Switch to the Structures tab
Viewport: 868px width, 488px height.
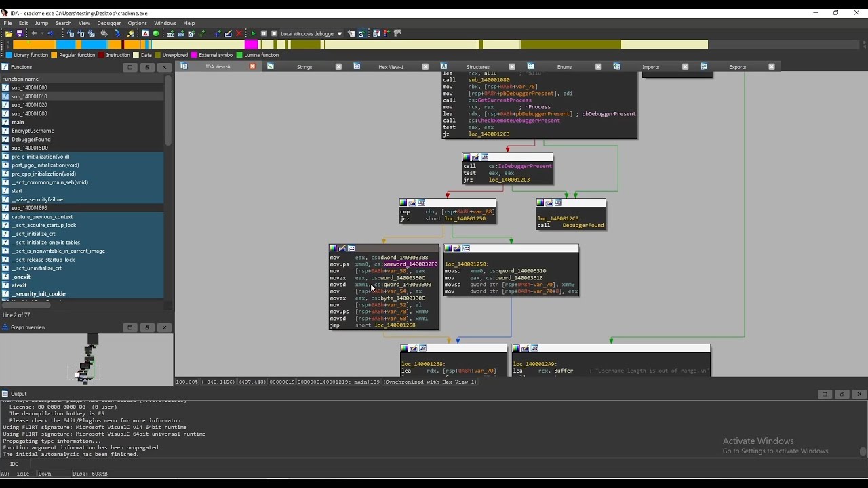tap(478, 67)
